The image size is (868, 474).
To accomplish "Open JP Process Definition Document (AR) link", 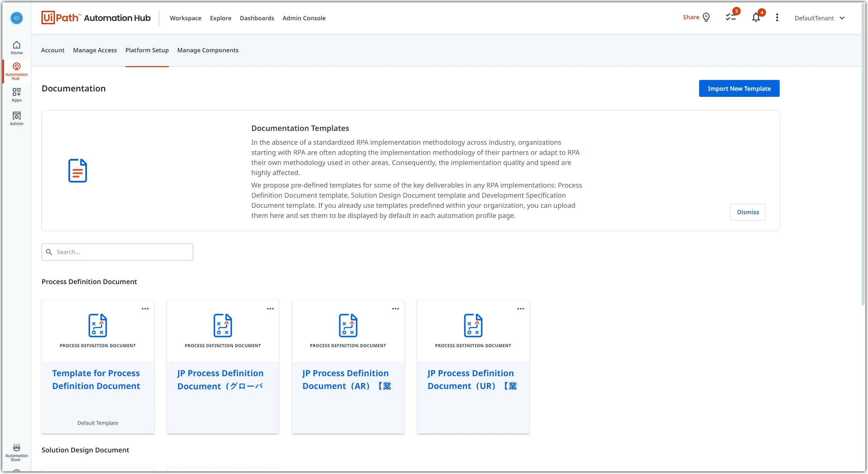I will [347, 380].
